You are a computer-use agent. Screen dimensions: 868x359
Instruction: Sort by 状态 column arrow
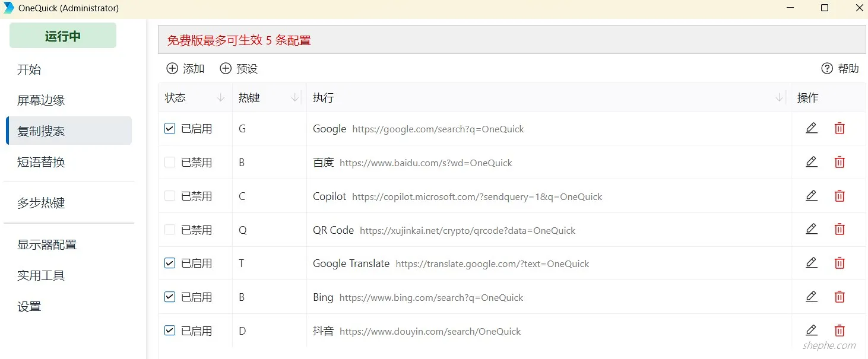click(221, 98)
